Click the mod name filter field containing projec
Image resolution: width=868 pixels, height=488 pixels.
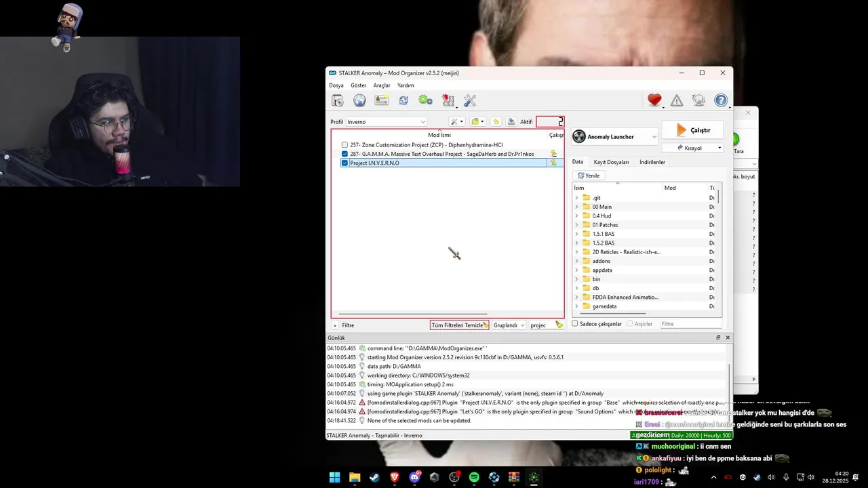pos(540,325)
